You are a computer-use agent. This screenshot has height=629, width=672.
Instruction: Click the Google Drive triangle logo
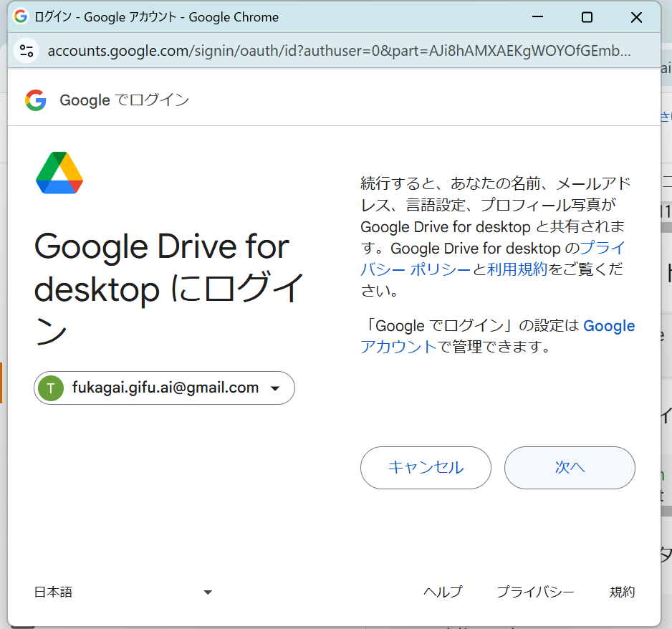[x=59, y=173]
